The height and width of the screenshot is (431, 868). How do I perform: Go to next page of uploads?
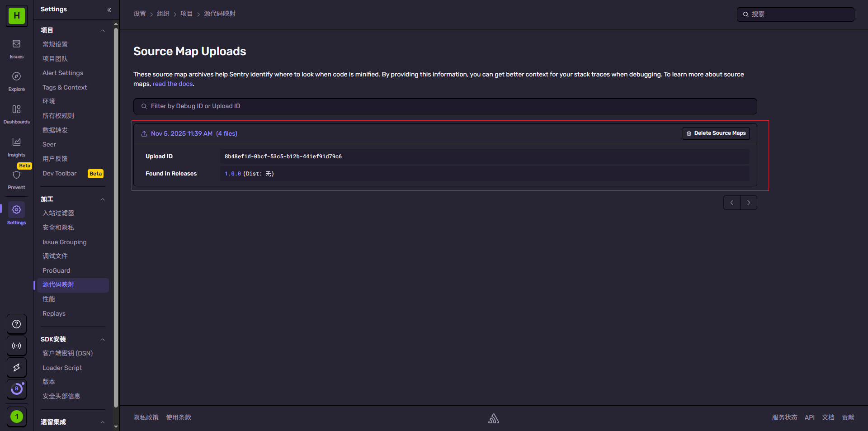[748, 203]
